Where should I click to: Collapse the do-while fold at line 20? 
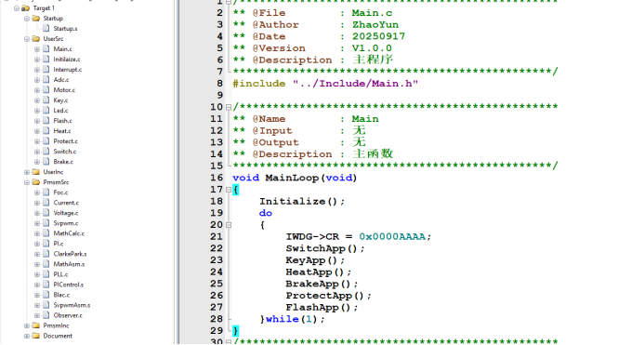tap(229, 225)
